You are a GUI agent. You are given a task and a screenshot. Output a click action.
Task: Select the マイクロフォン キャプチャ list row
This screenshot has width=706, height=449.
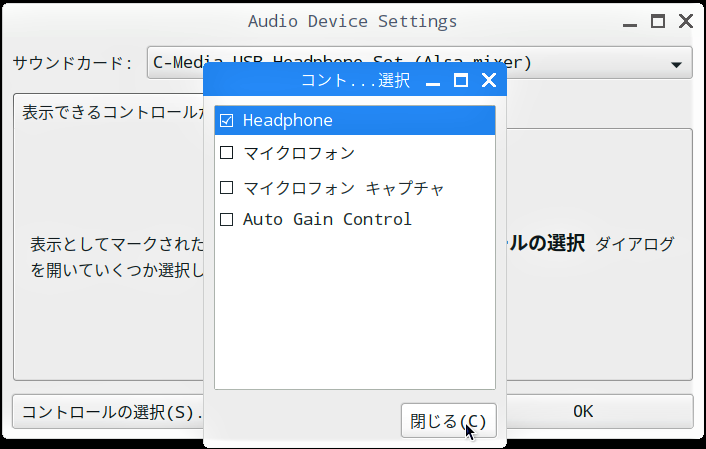pyautogui.click(x=355, y=187)
